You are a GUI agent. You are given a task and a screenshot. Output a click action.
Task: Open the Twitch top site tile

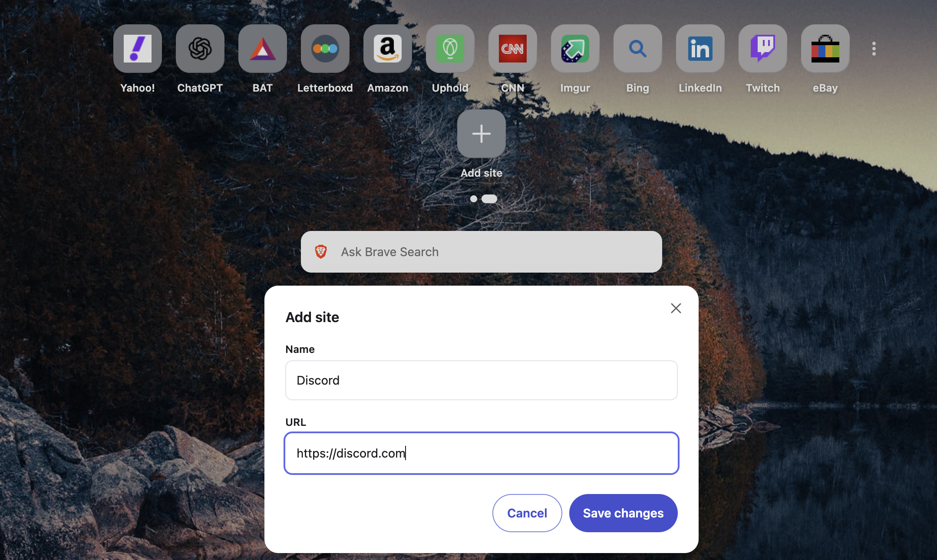coord(763,49)
